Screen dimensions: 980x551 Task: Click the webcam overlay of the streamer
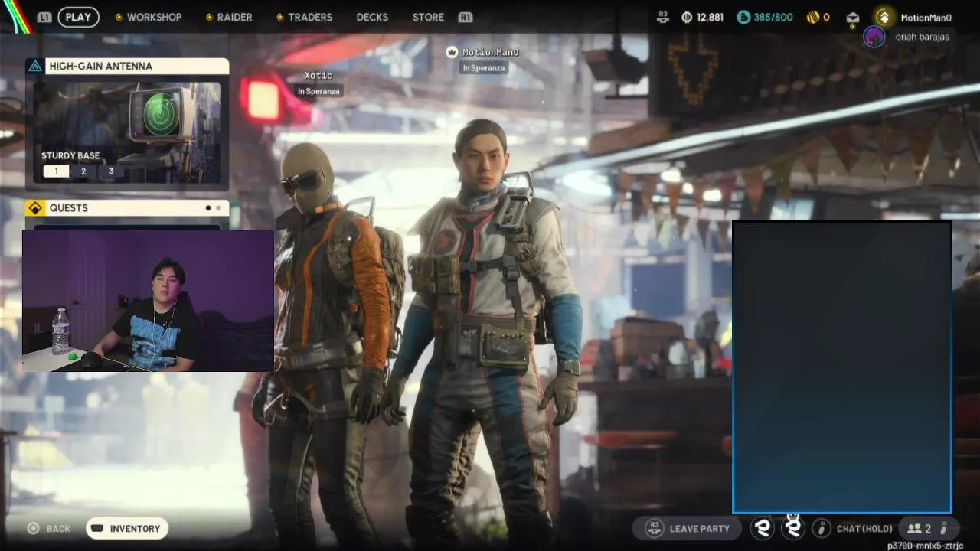(x=148, y=301)
